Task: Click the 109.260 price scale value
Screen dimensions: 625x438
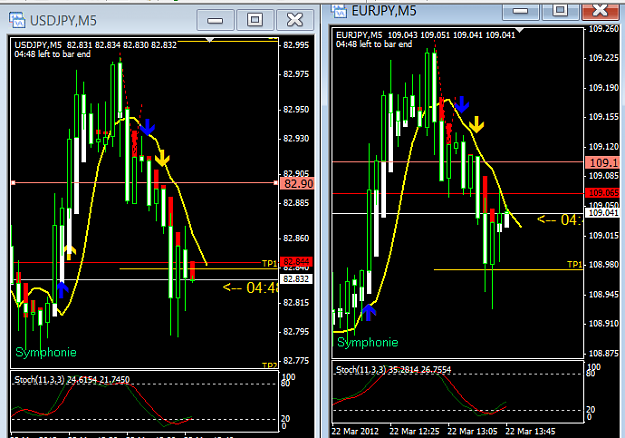Action: point(604,29)
